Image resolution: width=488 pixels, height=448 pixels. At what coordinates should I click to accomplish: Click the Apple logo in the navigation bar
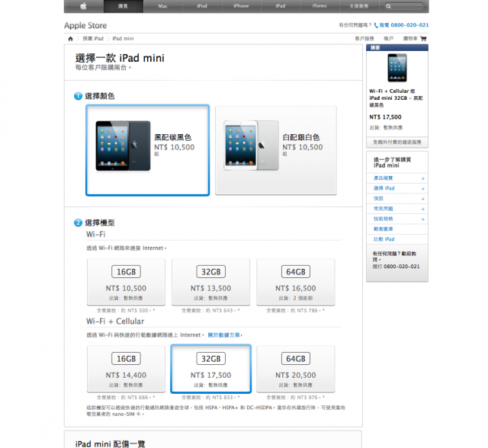[83, 6]
